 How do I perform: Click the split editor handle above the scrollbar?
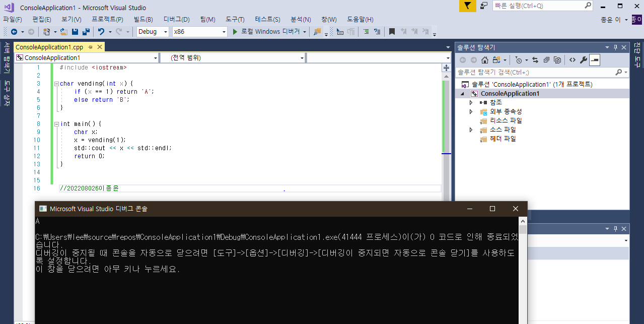[447, 68]
